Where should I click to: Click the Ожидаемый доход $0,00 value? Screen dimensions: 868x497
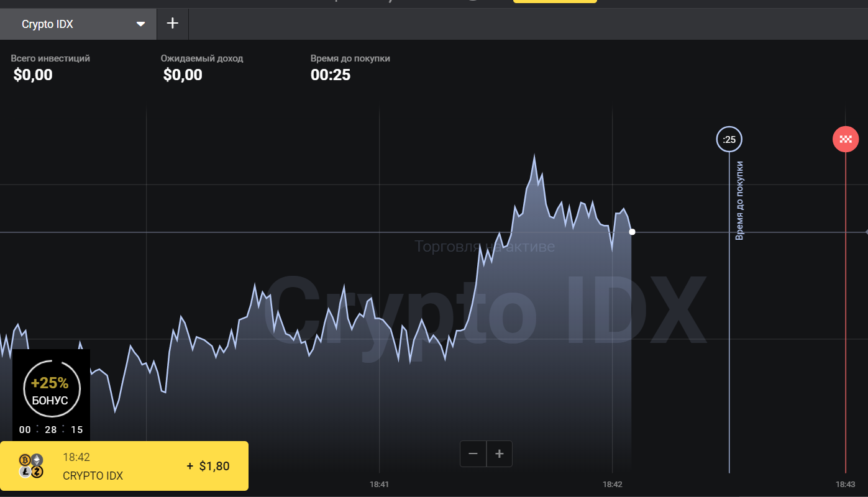coord(183,75)
